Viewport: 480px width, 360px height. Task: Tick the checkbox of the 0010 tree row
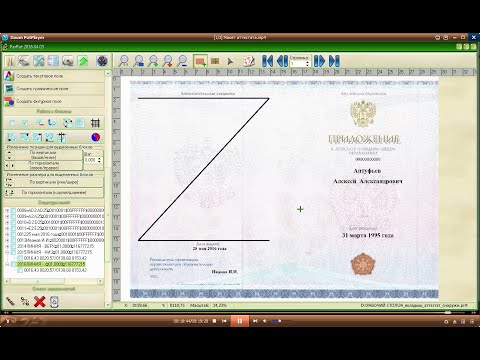[13, 222]
